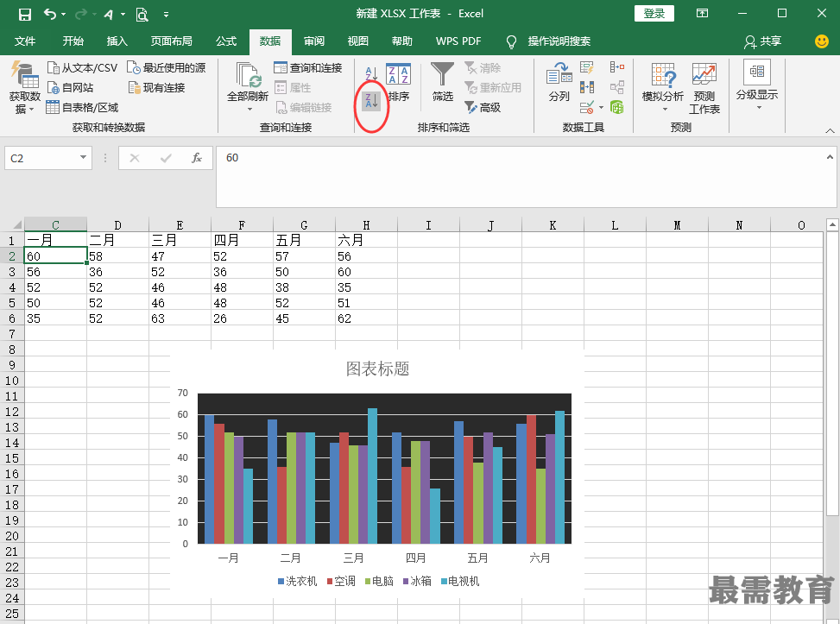Image resolution: width=840 pixels, height=624 pixels.
Task: Choose From Table/Range (自表格/区域)
Action: point(82,108)
